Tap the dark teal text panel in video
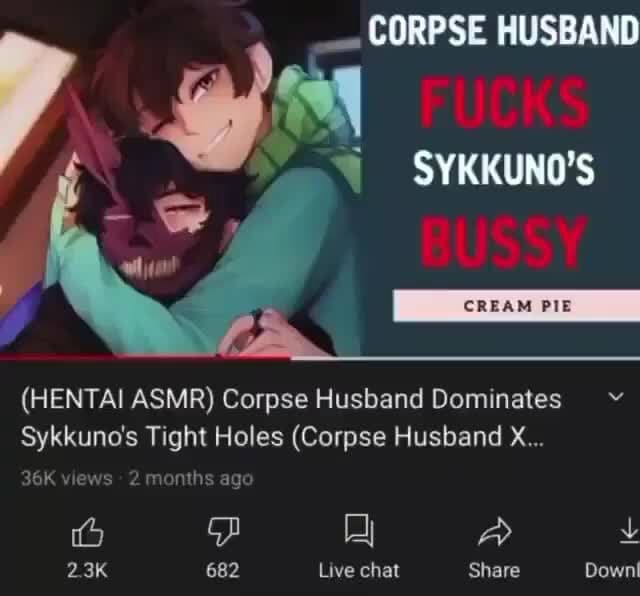Screen dimensions: 640x596 coord(500,178)
